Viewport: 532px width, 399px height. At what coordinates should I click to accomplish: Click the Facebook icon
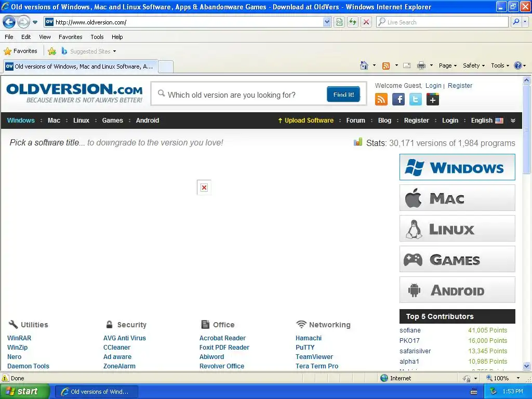[398, 99]
